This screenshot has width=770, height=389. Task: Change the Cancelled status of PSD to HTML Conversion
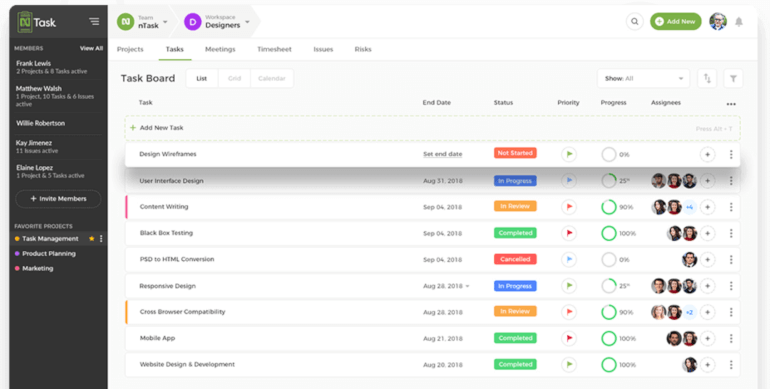(x=515, y=259)
